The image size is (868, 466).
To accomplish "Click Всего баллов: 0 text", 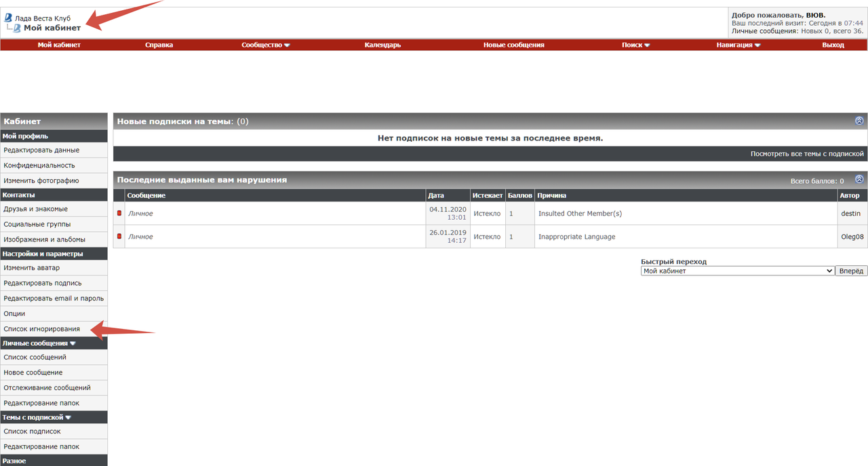I will (x=817, y=181).
